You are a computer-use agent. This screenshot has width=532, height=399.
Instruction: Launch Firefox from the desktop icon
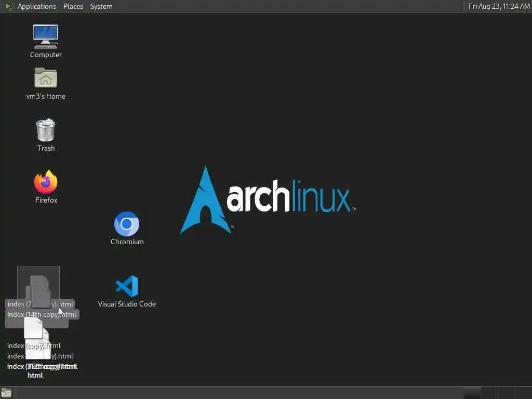46,182
